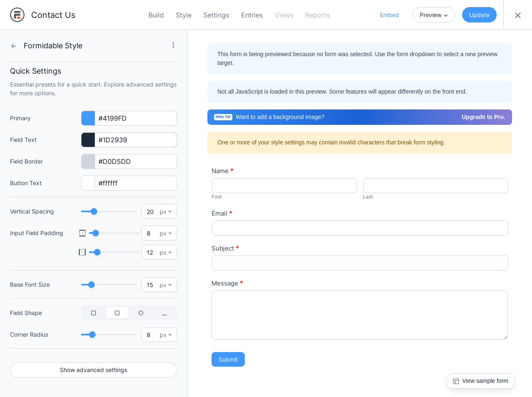Open the Primary color swatch picker
The image size is (532, 397).
coord(88,118)
